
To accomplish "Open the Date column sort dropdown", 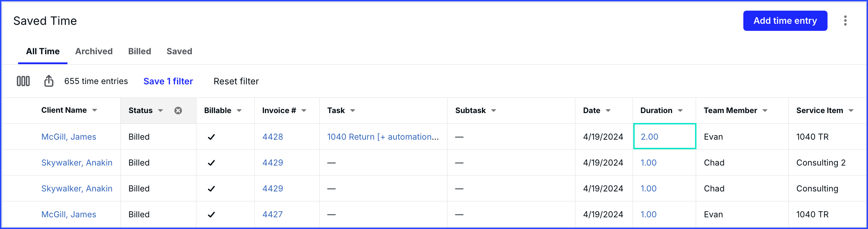I will click(608, 111).
